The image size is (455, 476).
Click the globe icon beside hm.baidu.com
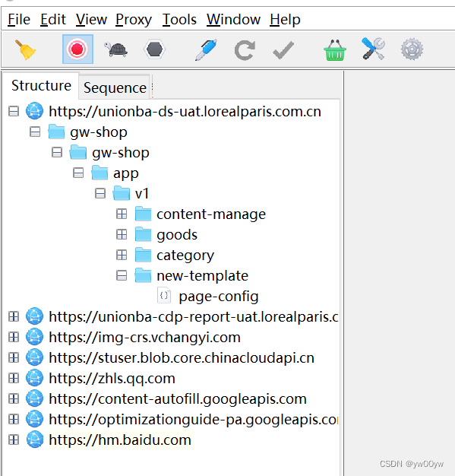tap(35, 440)
